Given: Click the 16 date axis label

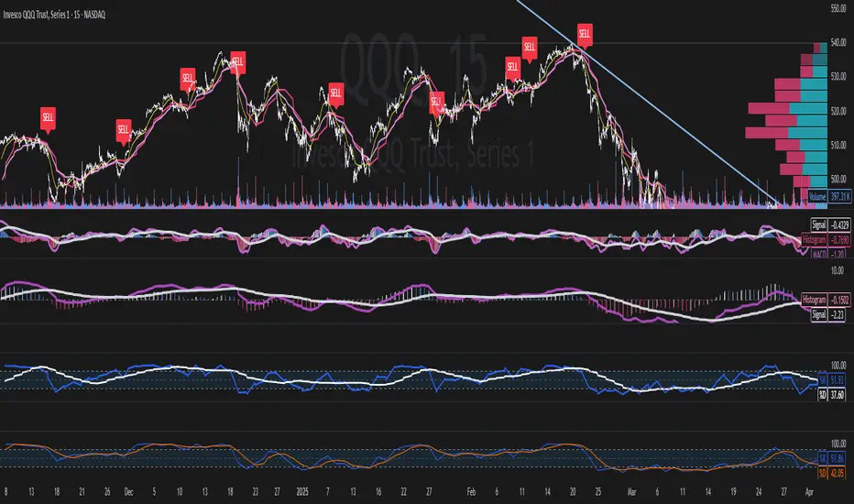Looking at the screenshot, I should 378,492.
